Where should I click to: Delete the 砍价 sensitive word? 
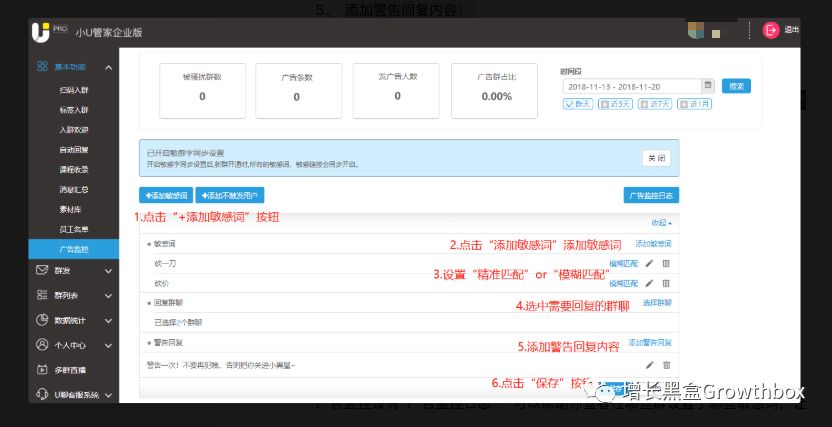click(666, 284)
